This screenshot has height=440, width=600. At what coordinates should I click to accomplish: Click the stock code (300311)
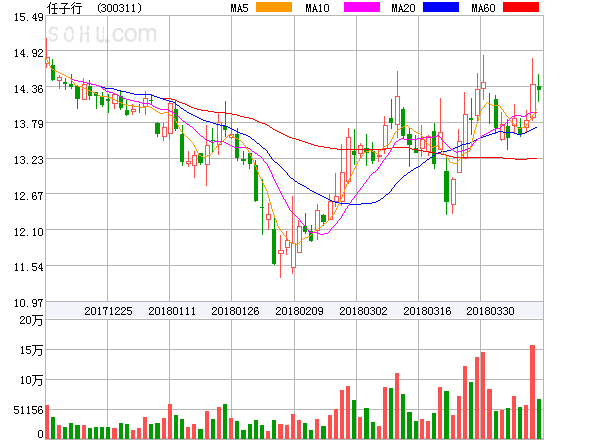click(x=119, y=8)
